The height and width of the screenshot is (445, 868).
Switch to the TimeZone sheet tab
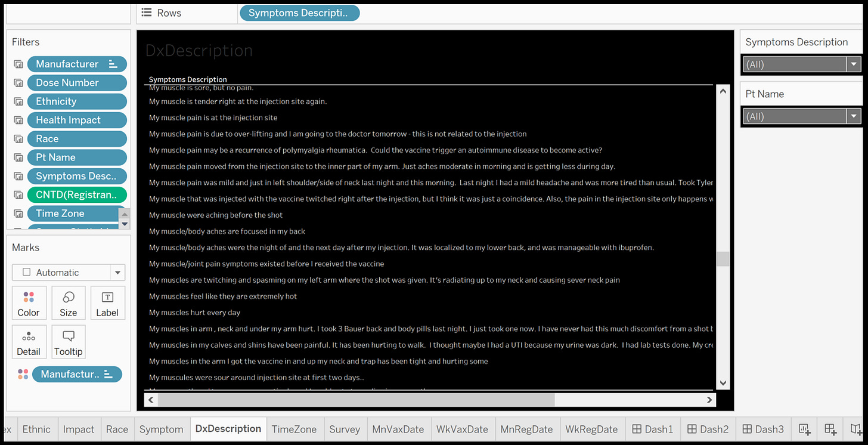point(294,429)
